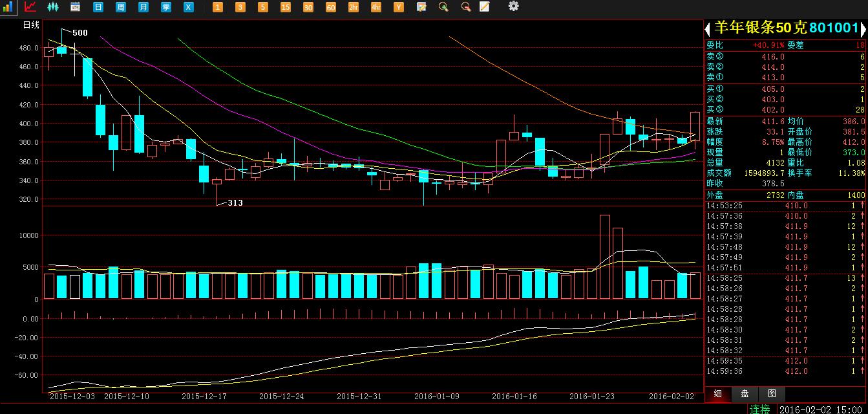Click the 2016-02-02 date on axis
The image size is (868, 414).
coord(672,395)
